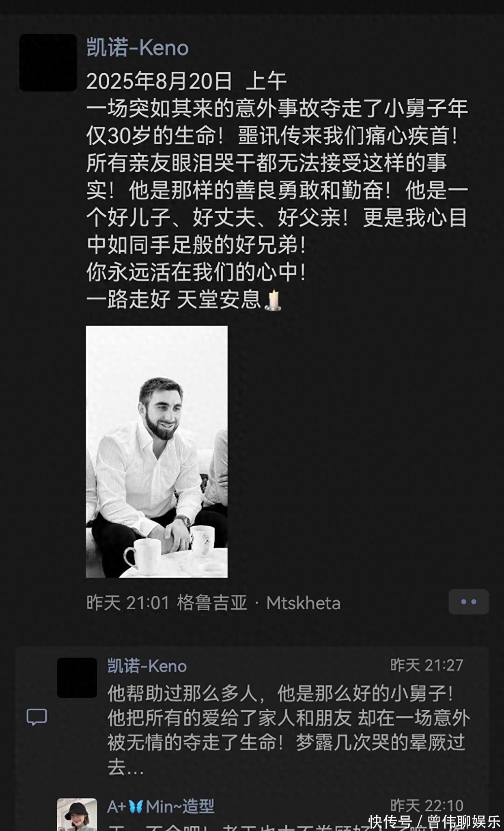The height and width of the screenshot is (831, 504).
Task: Tap the post paragraph starting 一场突如其来
Action: tap(278, 177)
